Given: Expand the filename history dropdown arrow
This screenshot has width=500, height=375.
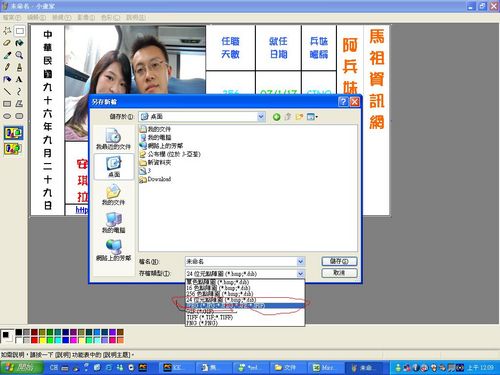Looking at the screenshot, I should pos(300,262).
